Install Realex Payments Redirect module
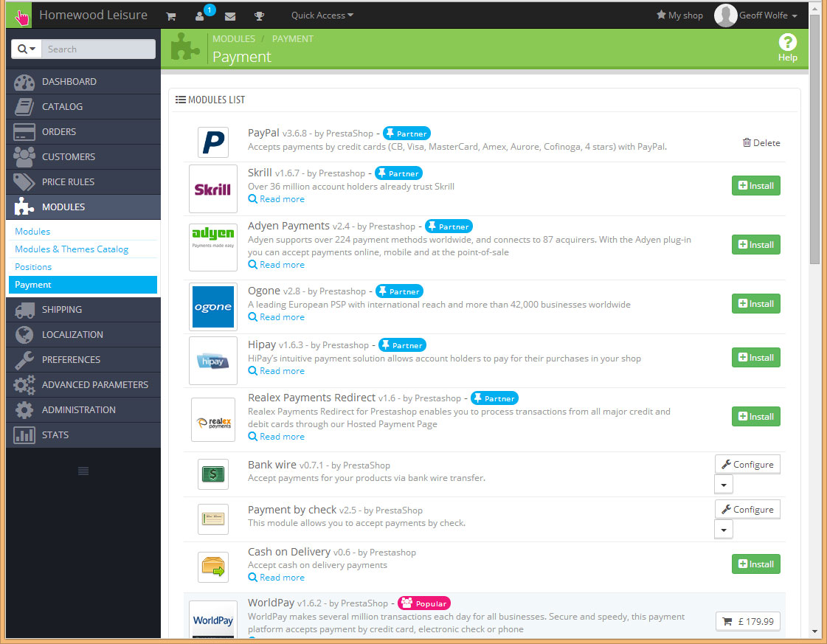 coord(755,417)
